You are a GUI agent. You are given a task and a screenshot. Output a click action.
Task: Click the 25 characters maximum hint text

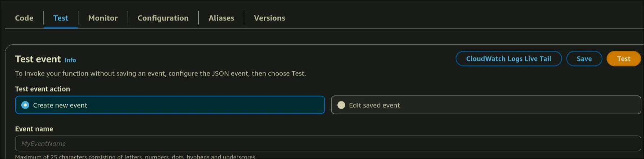coord(135,157)
